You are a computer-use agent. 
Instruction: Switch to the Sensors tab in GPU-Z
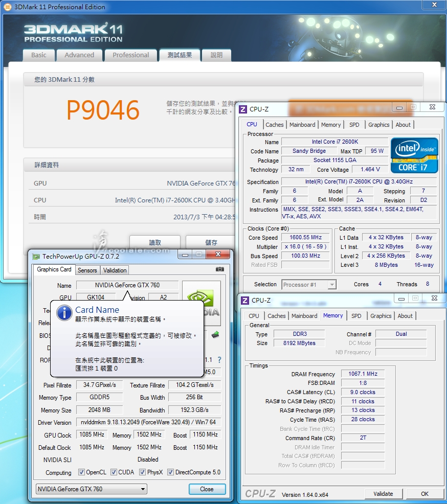point(87,270)
